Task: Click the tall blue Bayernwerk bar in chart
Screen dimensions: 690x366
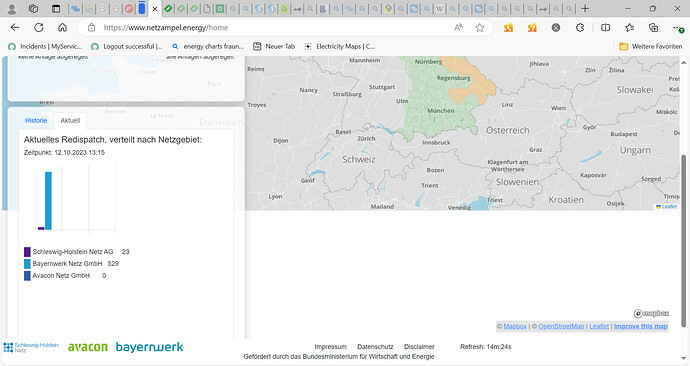Action: [48, 201]
